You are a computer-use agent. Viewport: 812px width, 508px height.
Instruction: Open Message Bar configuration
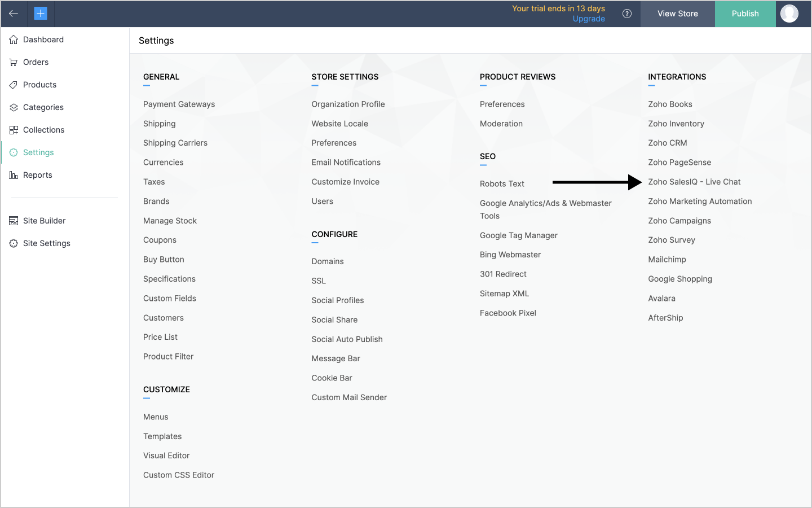(336, 358)
